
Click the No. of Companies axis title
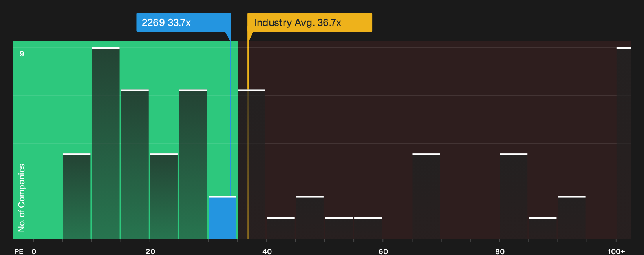point(22,198)
